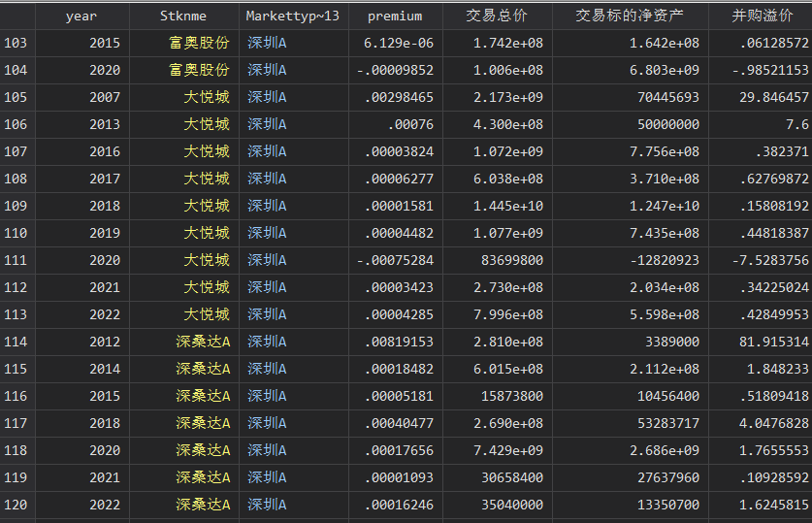Select row number 111
The image size is (812, 523).
(16, 260)
